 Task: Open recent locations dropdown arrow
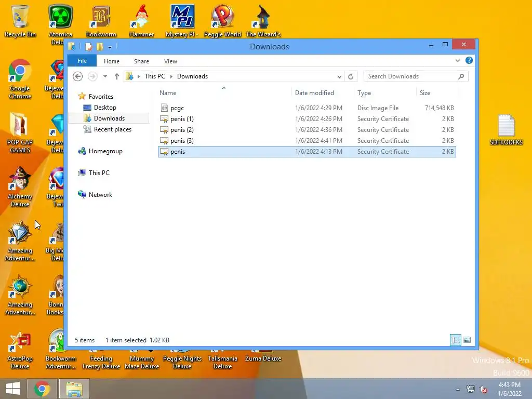coord(105,76)
